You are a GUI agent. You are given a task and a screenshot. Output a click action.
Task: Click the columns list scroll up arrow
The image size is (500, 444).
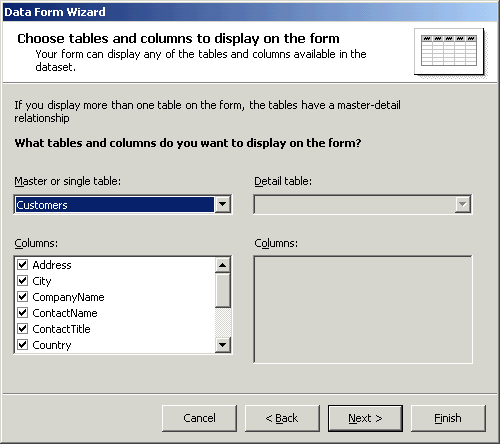(222, 265)
